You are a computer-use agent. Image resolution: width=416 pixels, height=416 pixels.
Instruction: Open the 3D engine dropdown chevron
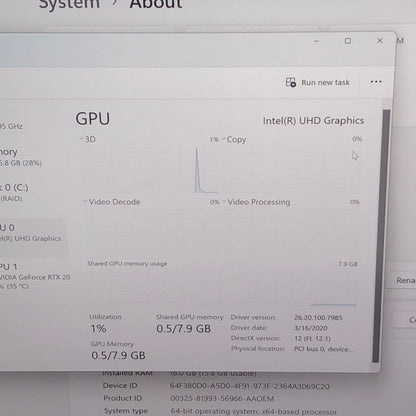pyautogui.click(x=81, y=138)
